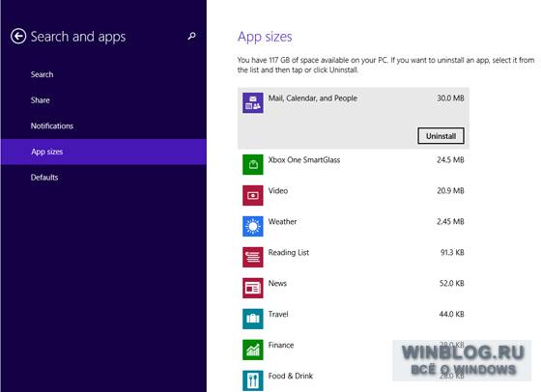The width and height of the screenshot is (541, 392).
Task: Select the Video app name
Action: pyautogui.click(x=278, y=190)
